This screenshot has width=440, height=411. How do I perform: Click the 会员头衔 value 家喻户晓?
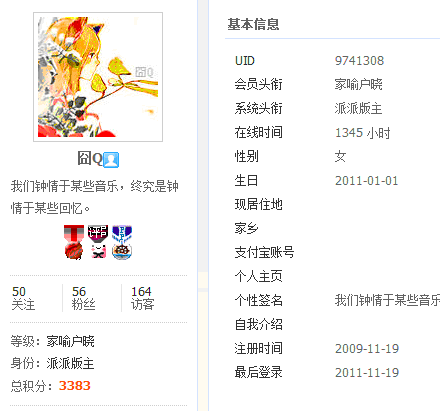(x=358, y=84)
